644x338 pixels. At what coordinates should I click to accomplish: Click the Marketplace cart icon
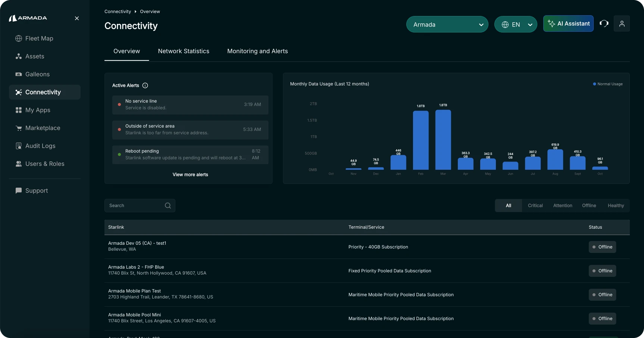coord(19,128)
